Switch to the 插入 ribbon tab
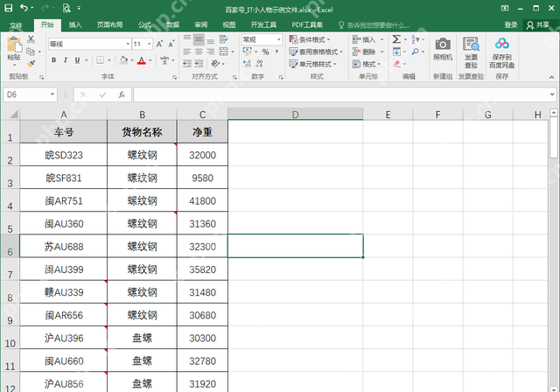Image resolution: width=560 pixels, height=392 pixels. point(75,25)
